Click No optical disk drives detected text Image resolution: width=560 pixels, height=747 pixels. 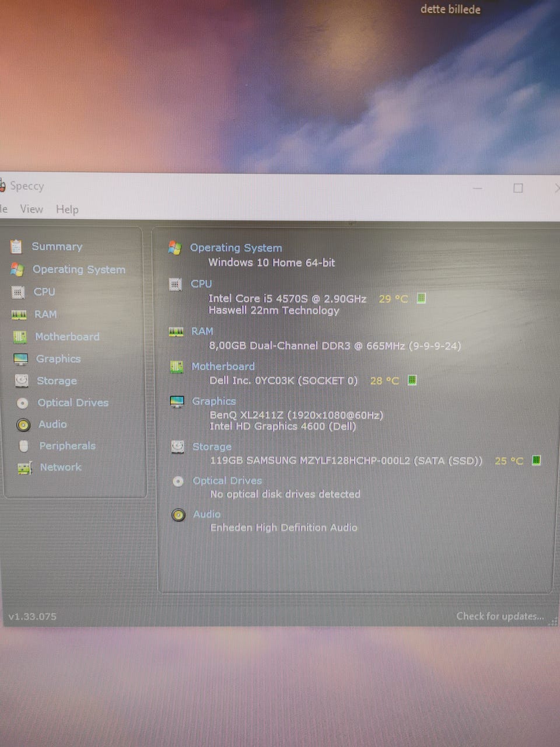coord(285,494)
